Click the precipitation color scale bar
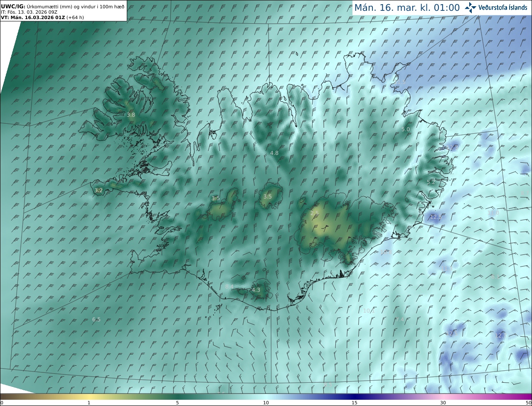Viewport: 532px width, 406px height. [266, 396]
